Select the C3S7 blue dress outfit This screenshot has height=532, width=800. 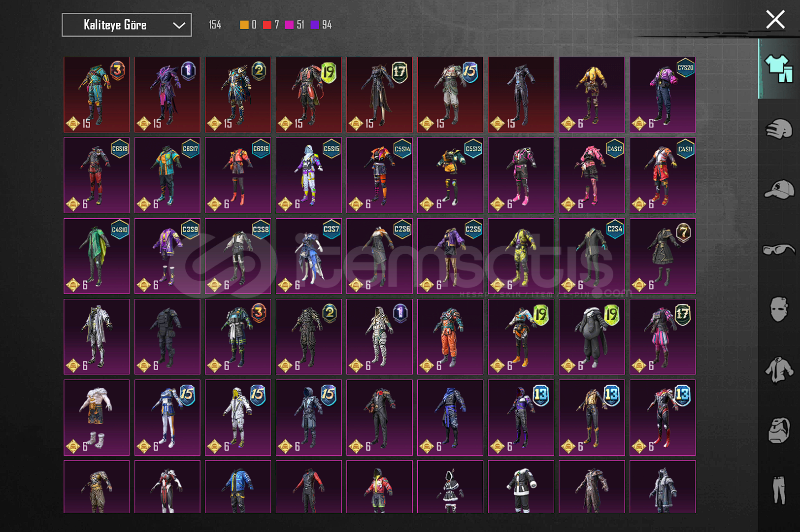click(309, 256)
